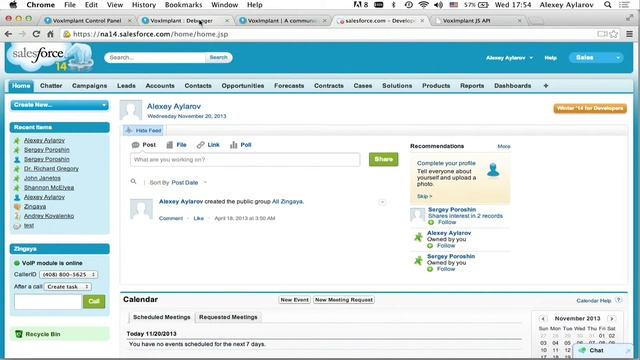Screen dimensions: 640x360
Task: Click the Chrome address bar
Action: (x=327, y=34)
